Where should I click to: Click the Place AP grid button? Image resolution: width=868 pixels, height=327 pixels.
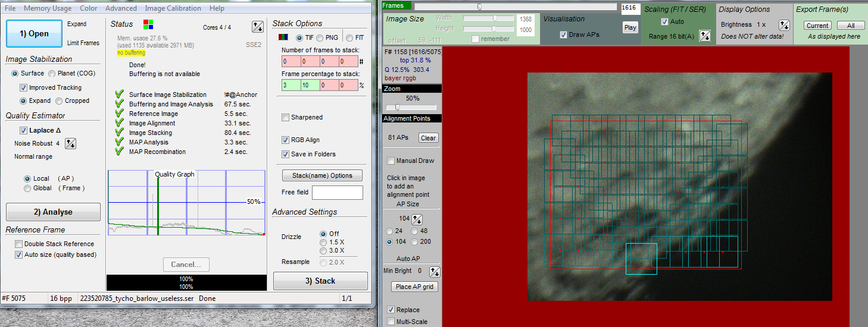(x=415, y=287)
